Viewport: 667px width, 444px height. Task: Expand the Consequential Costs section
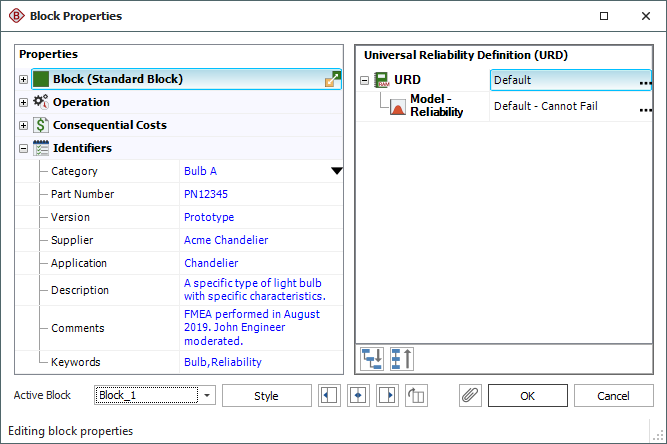coord(24,125)
